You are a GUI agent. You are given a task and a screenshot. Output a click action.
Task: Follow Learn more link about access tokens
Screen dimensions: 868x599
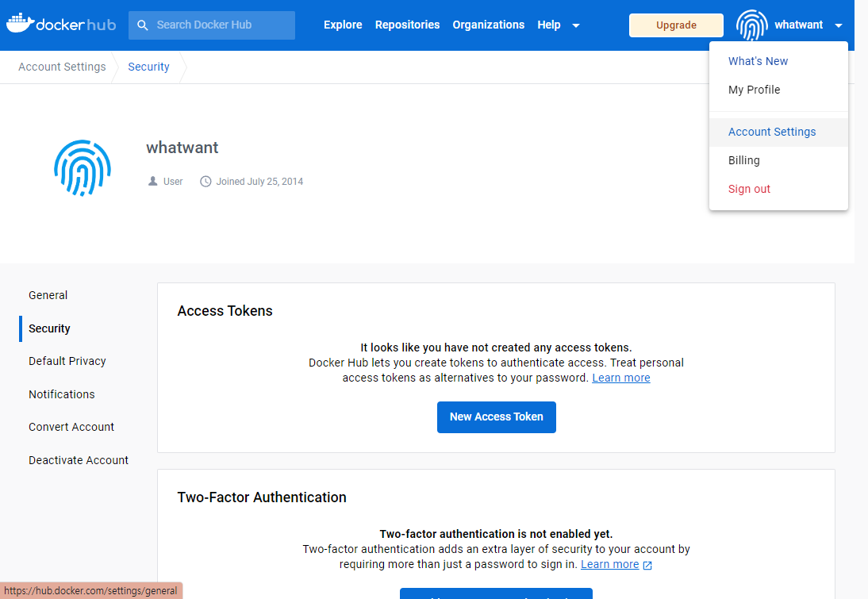click(620, 378)
